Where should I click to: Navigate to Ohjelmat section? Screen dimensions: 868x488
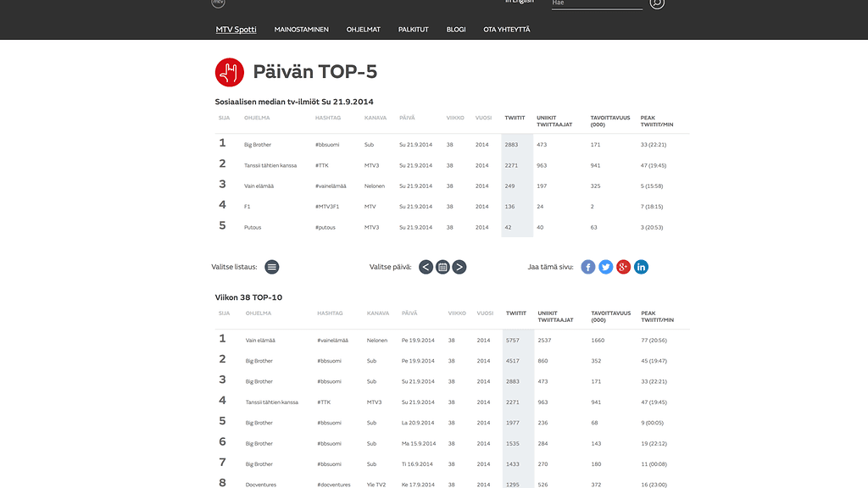pos(364,30)
